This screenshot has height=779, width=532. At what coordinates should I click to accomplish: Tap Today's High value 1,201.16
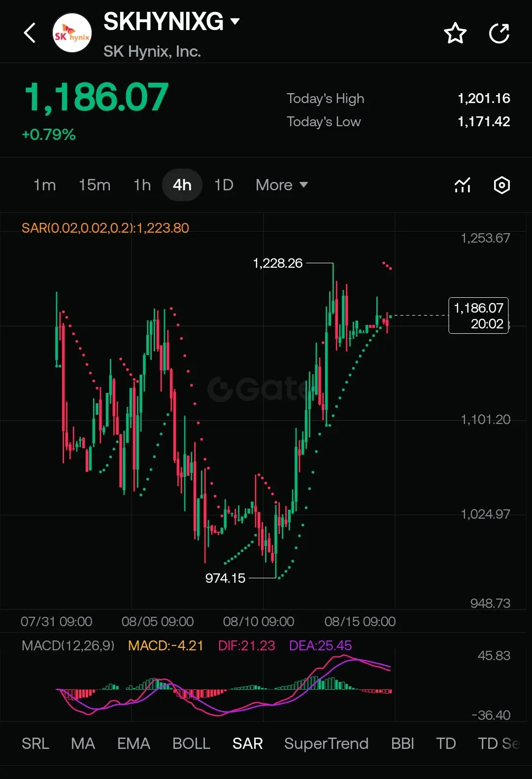pyautogui.click(x=484, y=99)
